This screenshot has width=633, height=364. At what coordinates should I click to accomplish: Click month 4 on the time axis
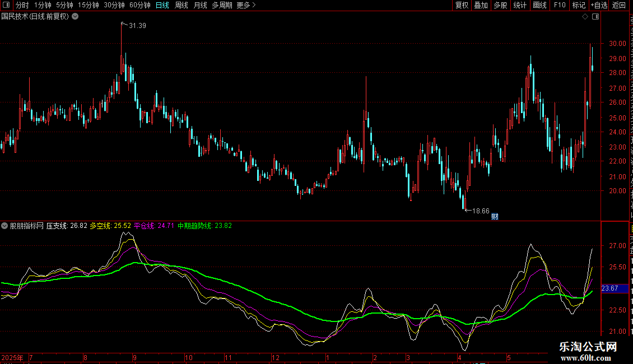point(459,357)
